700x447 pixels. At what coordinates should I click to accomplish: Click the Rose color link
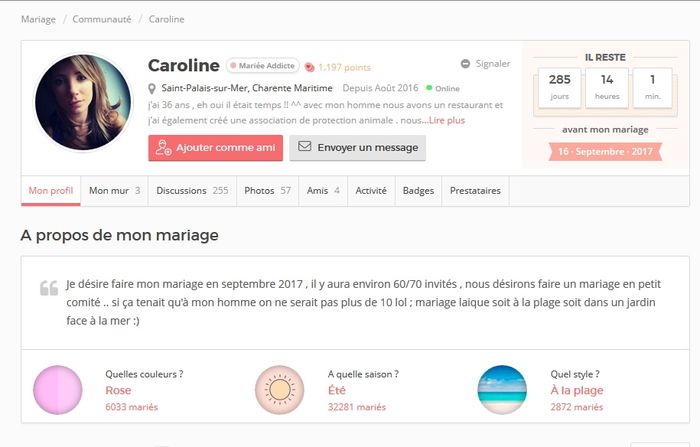(x=118, y=390)
